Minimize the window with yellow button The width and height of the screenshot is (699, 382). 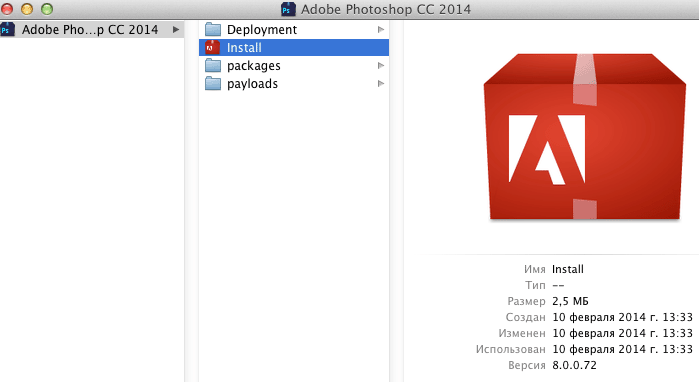tap(27, 9)
